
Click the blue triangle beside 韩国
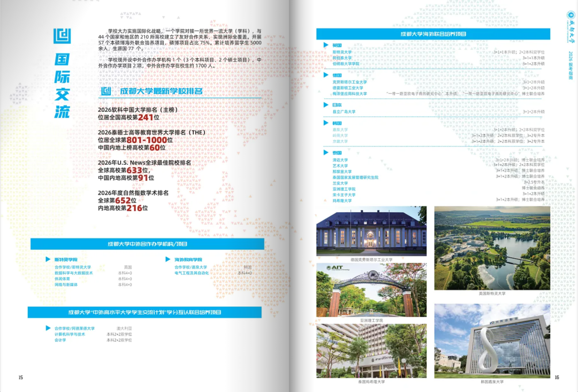click(x=326, y=122)
